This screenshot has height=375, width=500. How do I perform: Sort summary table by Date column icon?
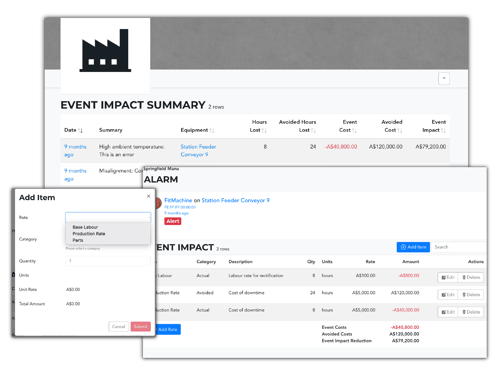[80, 130]
